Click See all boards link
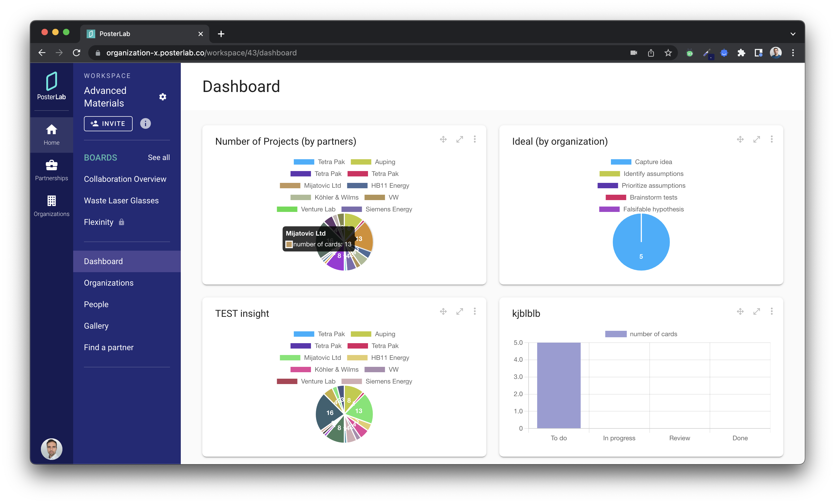This screenshot has height=504, width=835. 159,158
